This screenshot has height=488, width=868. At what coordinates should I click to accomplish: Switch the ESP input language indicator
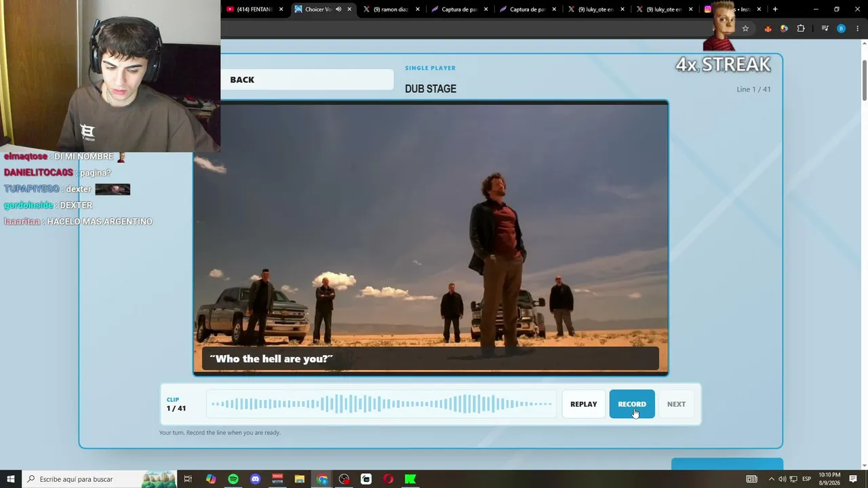pos(806,479)
